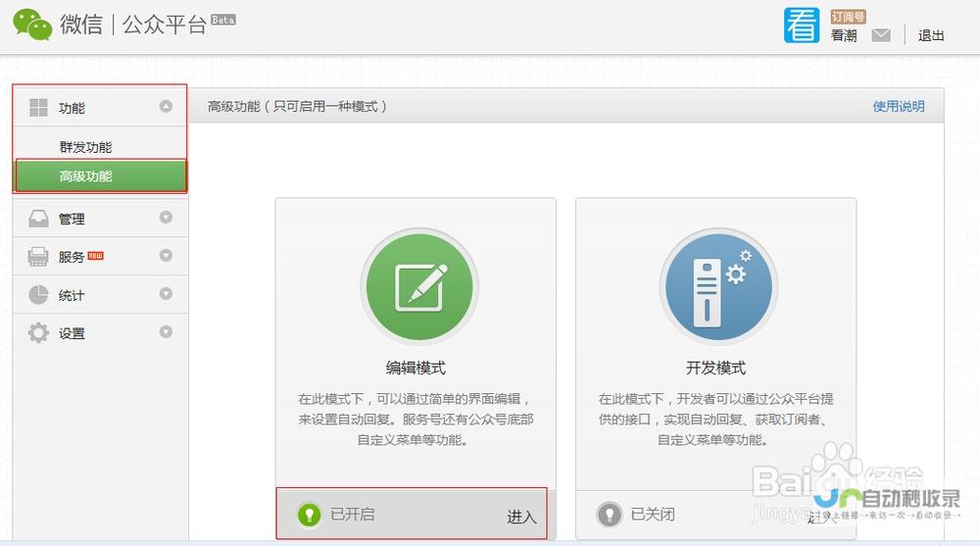Click the 订阅号 badge
980x546 pixels.
point(848,17)
